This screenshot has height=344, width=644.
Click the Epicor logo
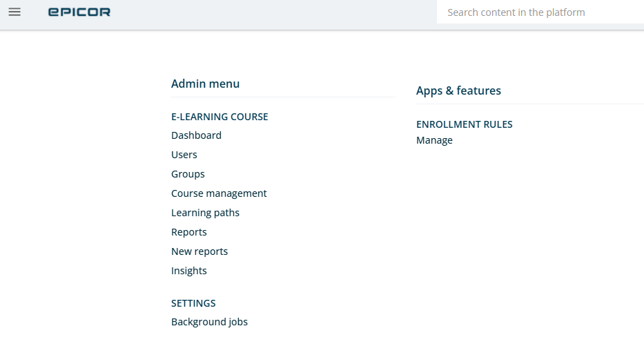click(x=79, y=12)
